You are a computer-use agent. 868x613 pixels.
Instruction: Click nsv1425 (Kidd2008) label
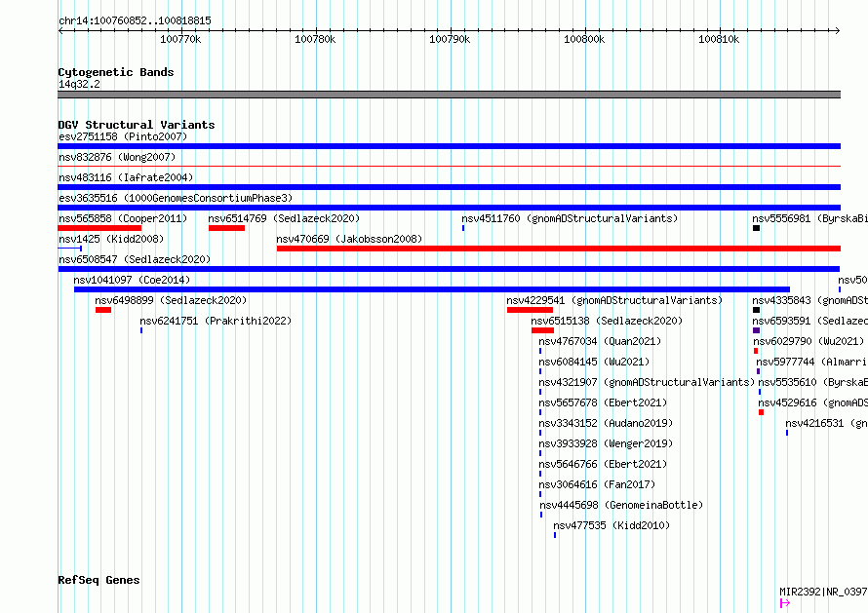coord(111,239)
